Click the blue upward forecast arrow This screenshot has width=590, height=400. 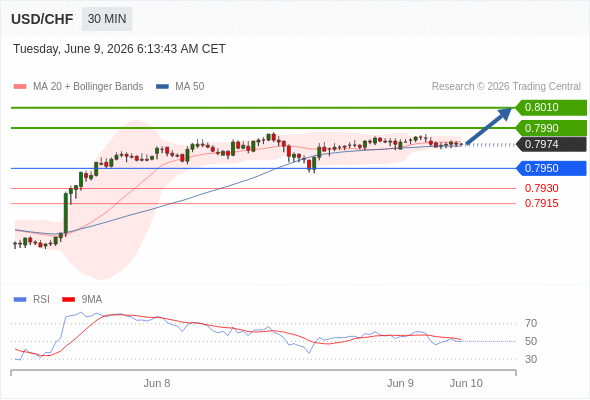pyautogui.click(x=489, y=126)
